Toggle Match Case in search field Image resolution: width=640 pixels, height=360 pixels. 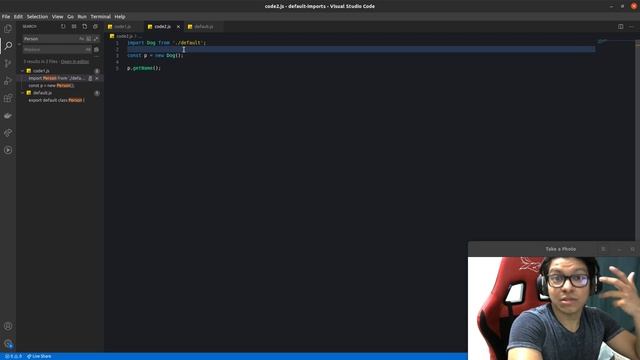click(x=81, y=39)
